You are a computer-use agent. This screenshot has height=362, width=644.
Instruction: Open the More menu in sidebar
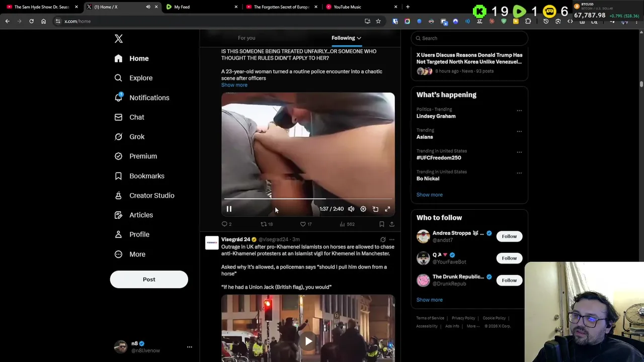(x=130, y=254)
